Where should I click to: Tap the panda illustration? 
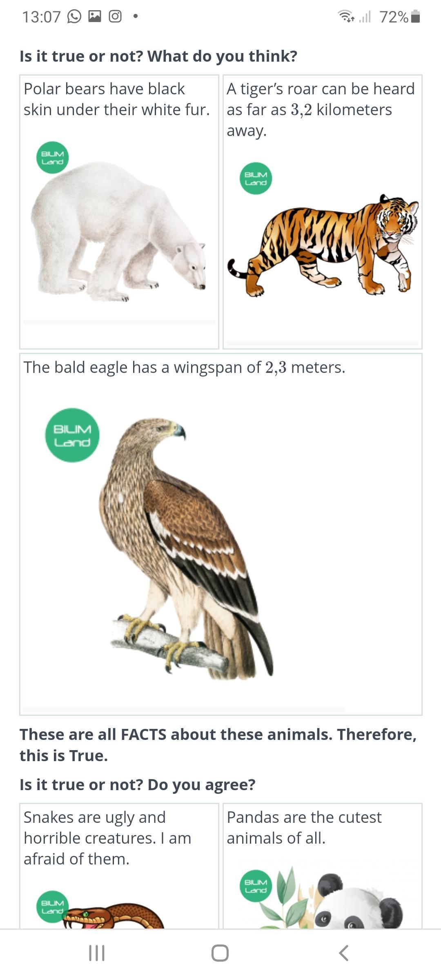tap(332, 898)
